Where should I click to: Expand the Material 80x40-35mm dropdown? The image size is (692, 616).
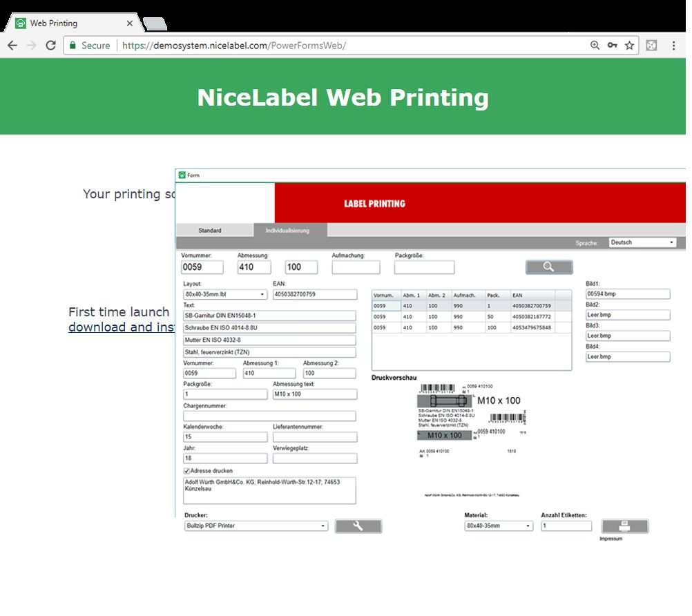pos(499,526)
